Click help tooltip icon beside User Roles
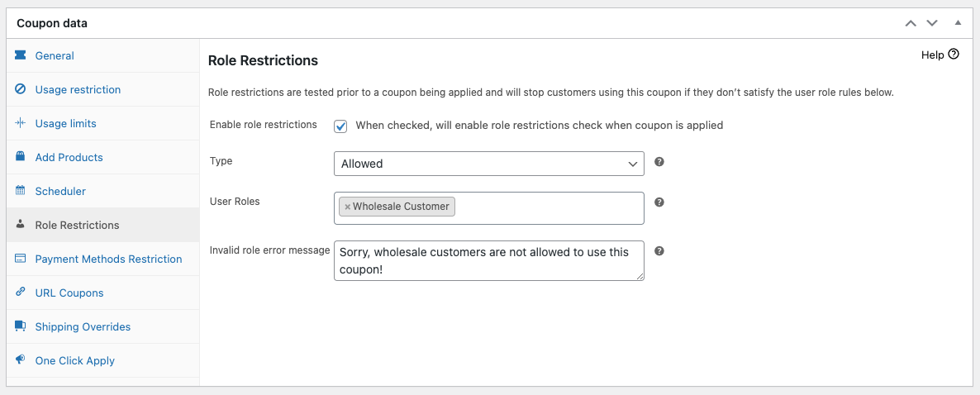The width and height of the screenshot is (980, 395). tap(659, 202)
